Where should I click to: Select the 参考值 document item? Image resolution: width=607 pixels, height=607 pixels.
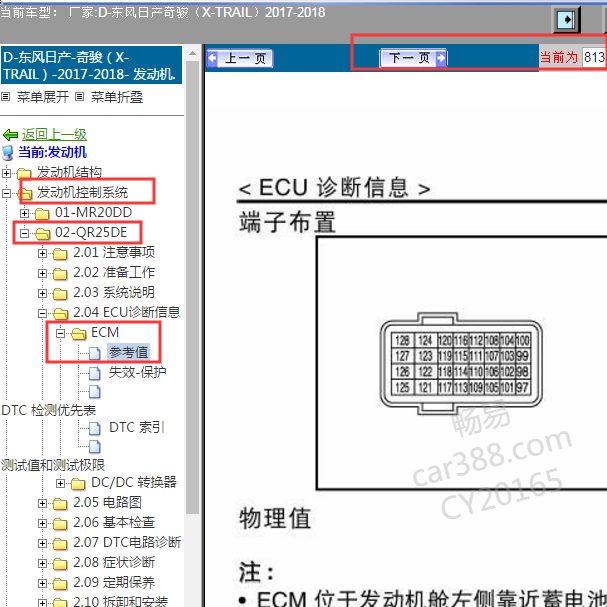point(129,352)
